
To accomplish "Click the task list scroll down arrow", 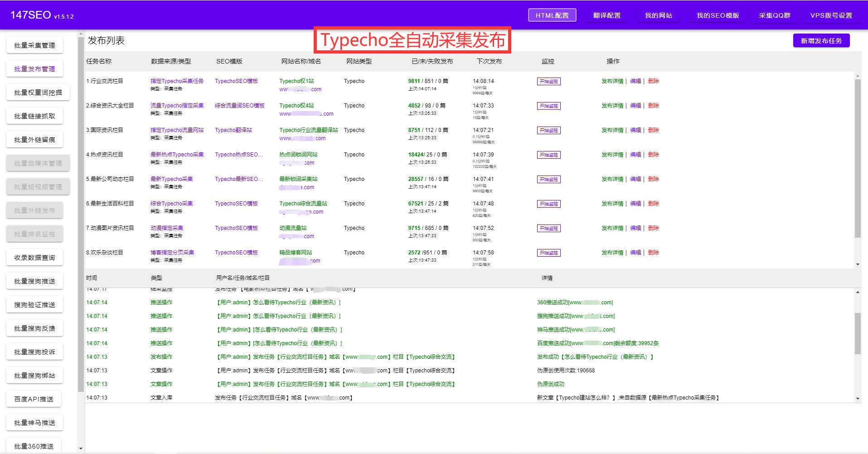I will pos(858,264).
